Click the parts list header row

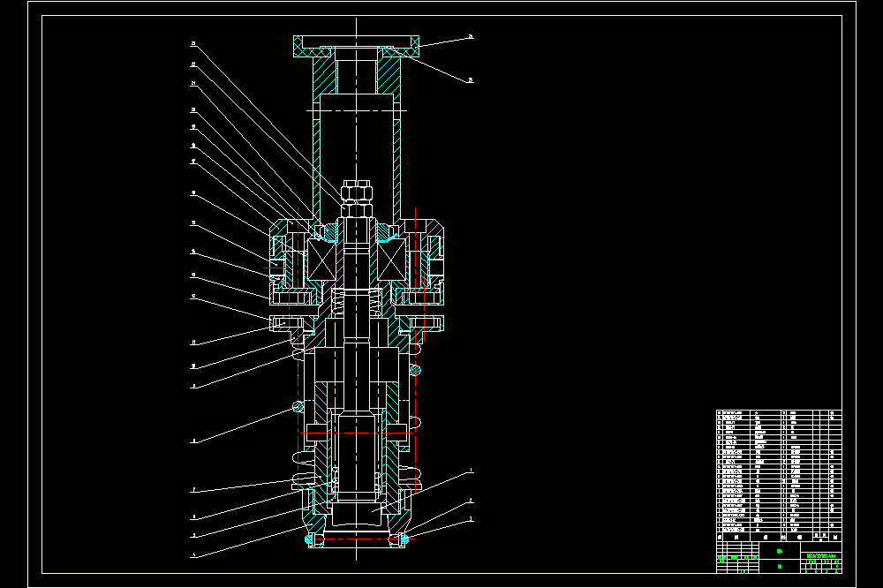point(779,537)
